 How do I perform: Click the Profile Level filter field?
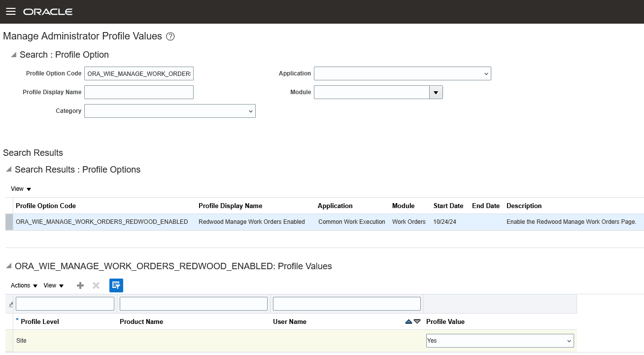(65, 304)
